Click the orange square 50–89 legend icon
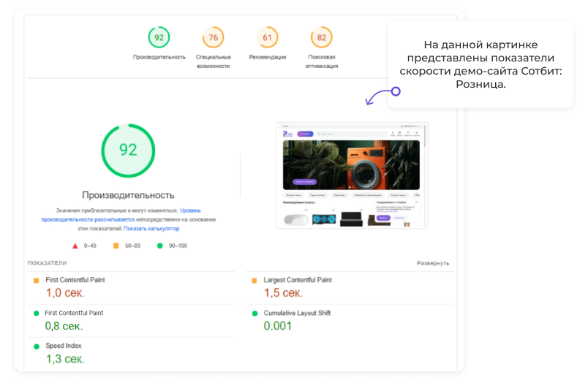The image size is (588, 380). 116,246
